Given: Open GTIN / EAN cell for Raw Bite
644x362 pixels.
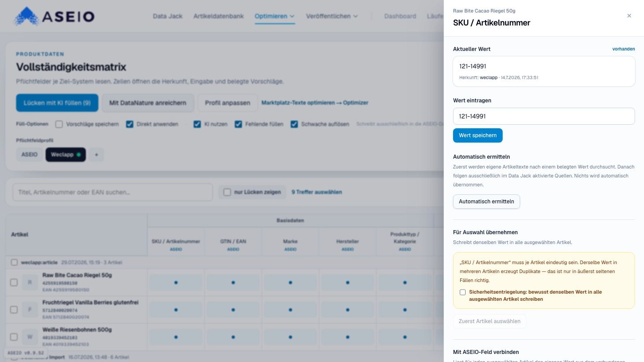Looking at the screenshot, I should pyautogui.click(x=233, y=282).
